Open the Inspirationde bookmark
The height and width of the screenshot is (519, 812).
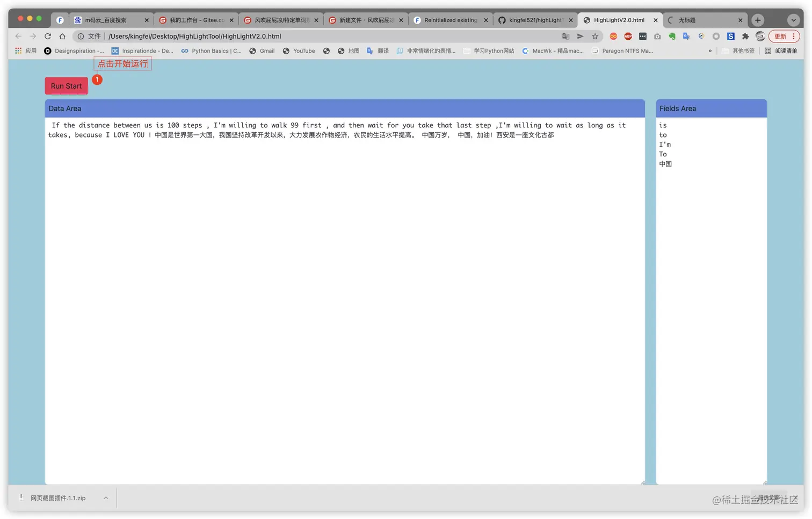(x=142, y=51)
